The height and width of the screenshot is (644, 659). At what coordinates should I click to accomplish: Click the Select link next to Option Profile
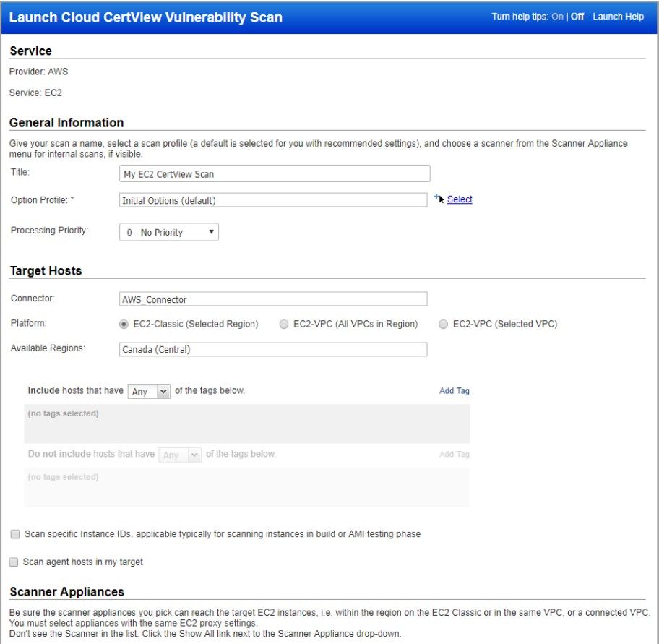[460, 199]
